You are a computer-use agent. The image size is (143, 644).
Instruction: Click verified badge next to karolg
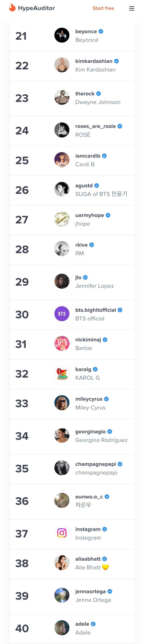(95, 369)
